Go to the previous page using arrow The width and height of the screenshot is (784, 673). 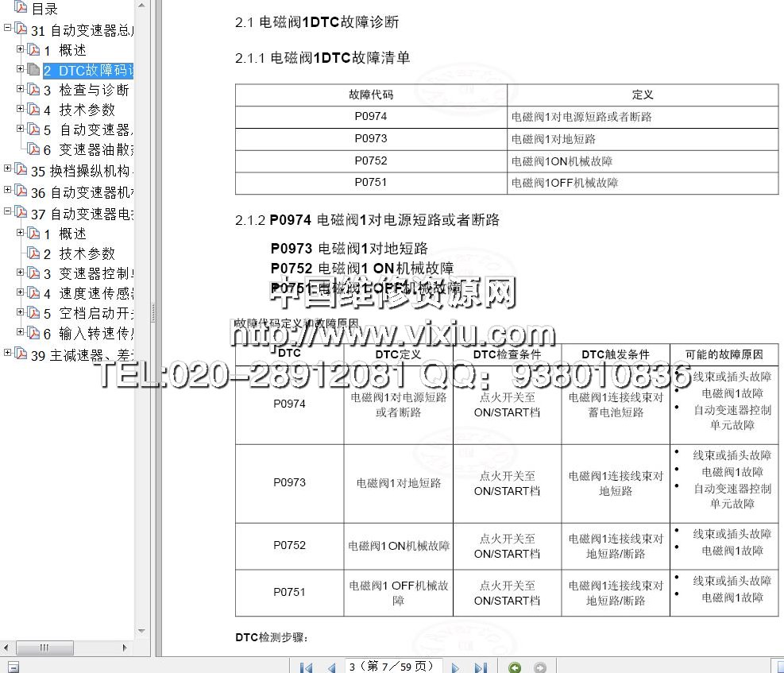point(331,667)
